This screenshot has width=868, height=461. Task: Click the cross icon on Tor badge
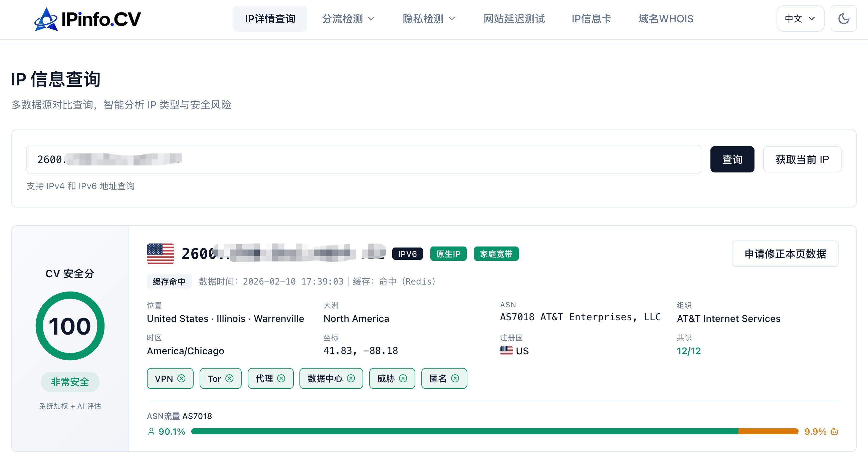coord(230,378)
